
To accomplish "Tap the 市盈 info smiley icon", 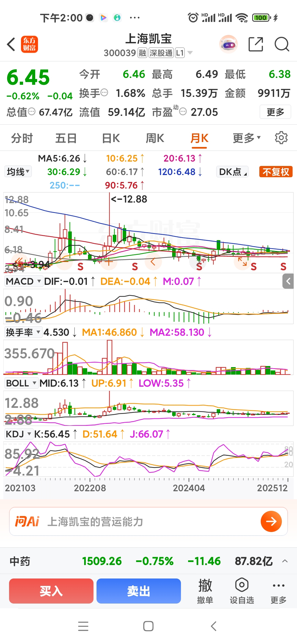I will [183, 111].
